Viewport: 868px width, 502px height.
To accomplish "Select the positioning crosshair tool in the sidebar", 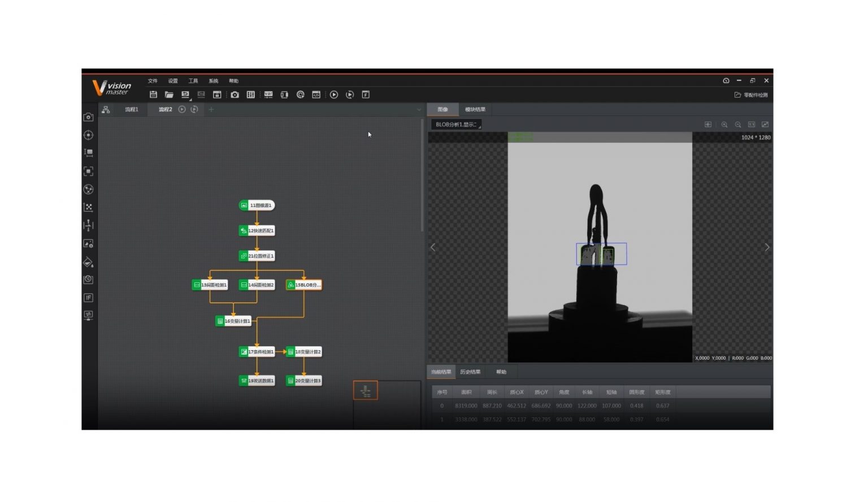I will pos(88,135).
